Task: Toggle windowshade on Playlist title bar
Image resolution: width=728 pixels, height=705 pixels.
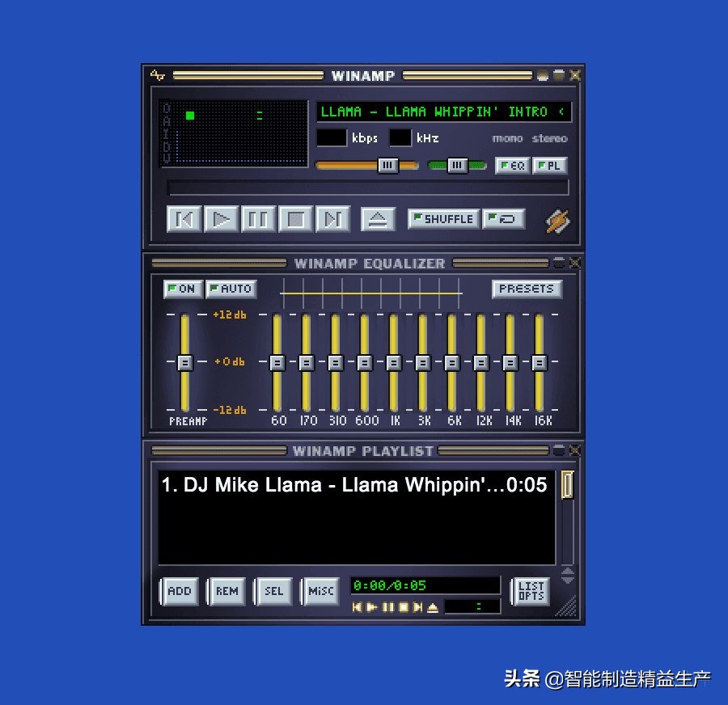Action: (559, 450)
